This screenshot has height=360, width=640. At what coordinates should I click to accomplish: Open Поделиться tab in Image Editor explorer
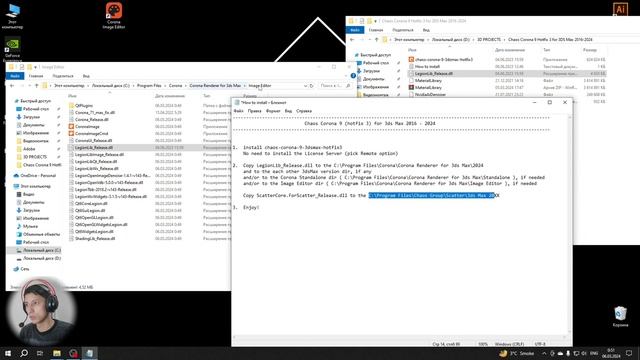[63, 76]
